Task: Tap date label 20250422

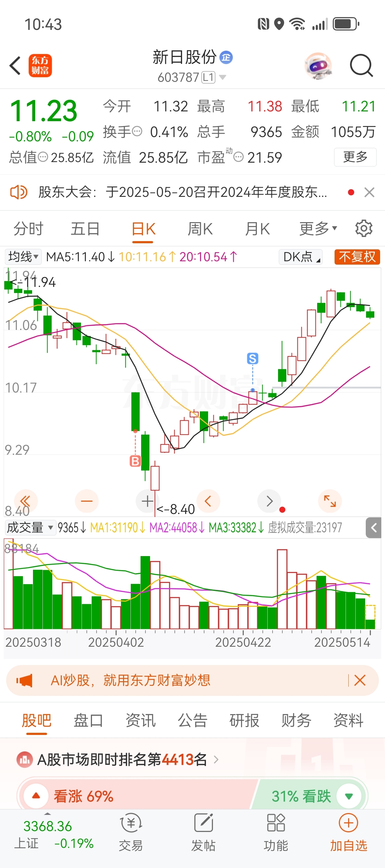Action: pyautogui.click(x=243, y=642)
